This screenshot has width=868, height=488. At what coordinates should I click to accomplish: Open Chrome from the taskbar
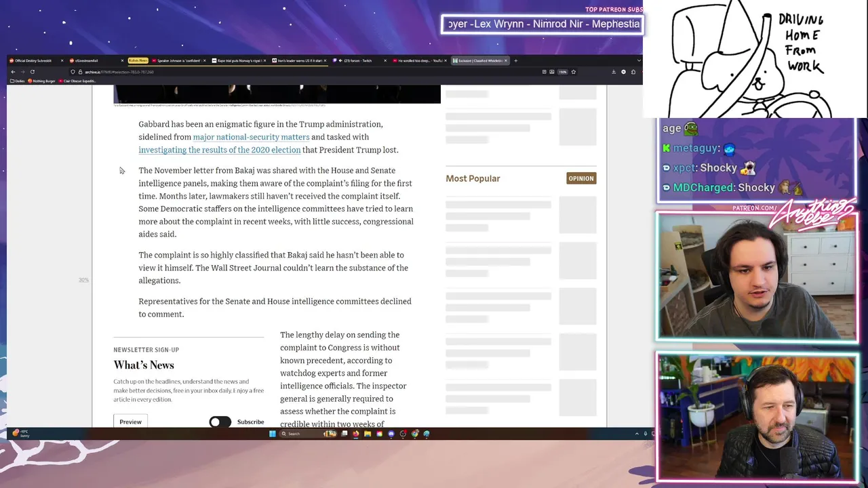[415, 434]
